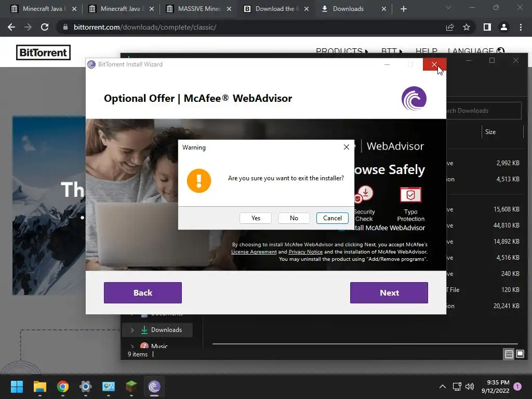Screen dimensions: 532x399
Task: Switch Explorer to details view icon
Action: 509,354
